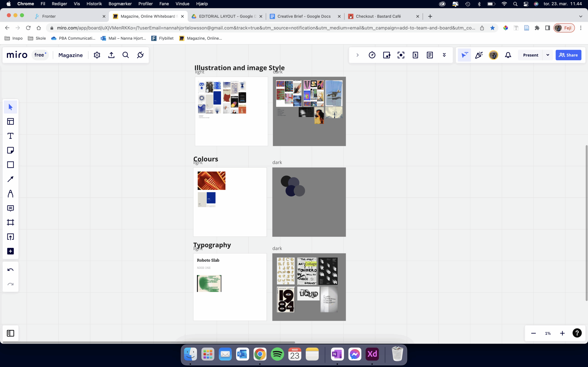Click the blue Share button
588x367 pixels.
(x=568, y=55)
